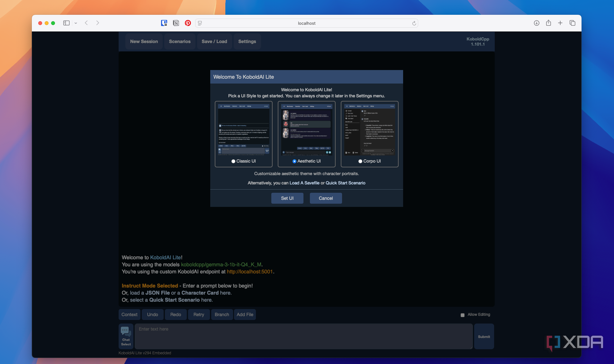
Task: Click the KoboldCpp 1.101.1 version label
Action: [478, 41]
